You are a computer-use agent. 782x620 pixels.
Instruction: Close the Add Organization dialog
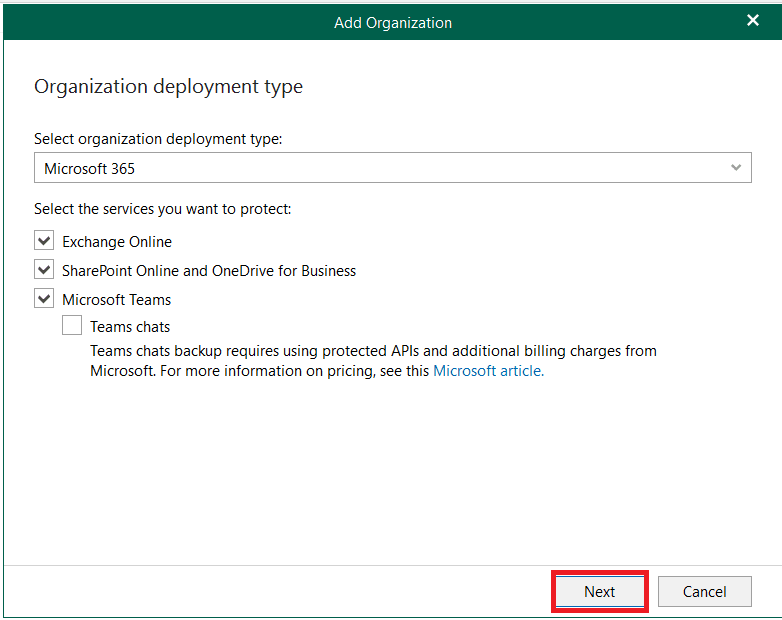point(753,20)
